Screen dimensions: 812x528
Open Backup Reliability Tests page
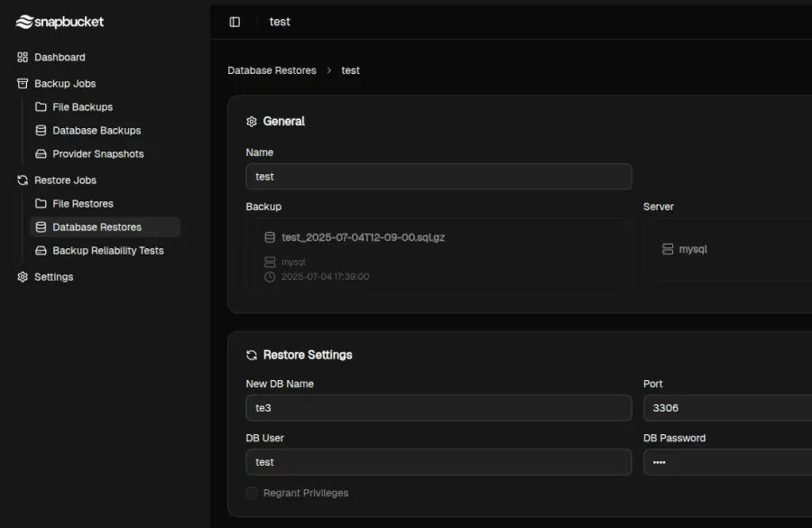point(107,251)
